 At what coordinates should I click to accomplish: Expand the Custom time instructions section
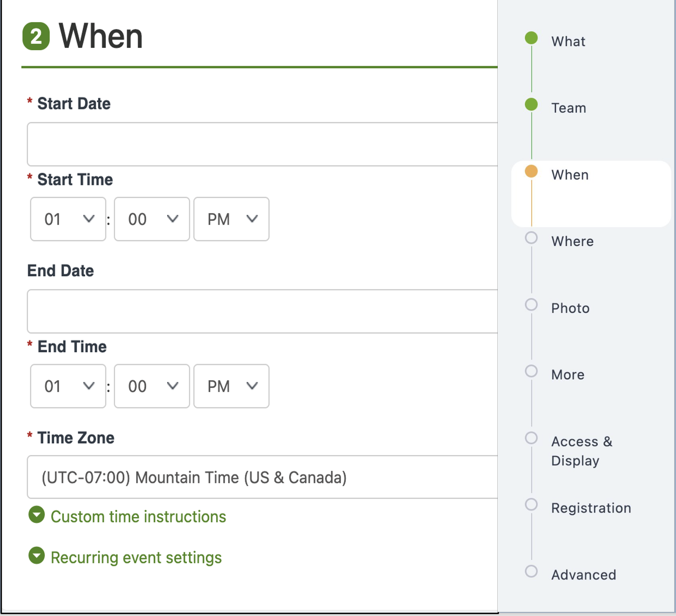pyautogui.click(x=138, y=516)
